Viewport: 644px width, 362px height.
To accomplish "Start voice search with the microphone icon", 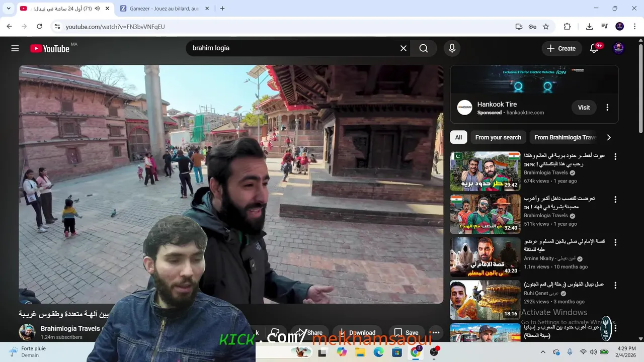I will pyautogui.click(x=452, y=48).
